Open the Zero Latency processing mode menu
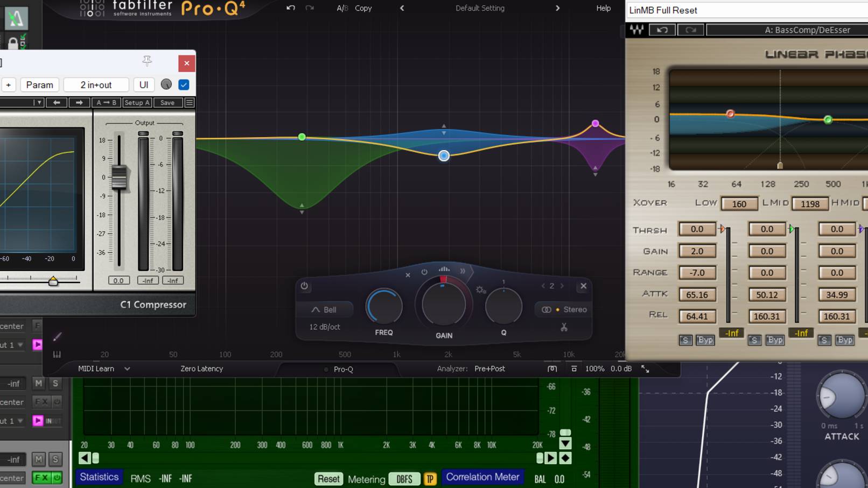The width and height of the screenshot is (868, 488). (x=201, y=369)
